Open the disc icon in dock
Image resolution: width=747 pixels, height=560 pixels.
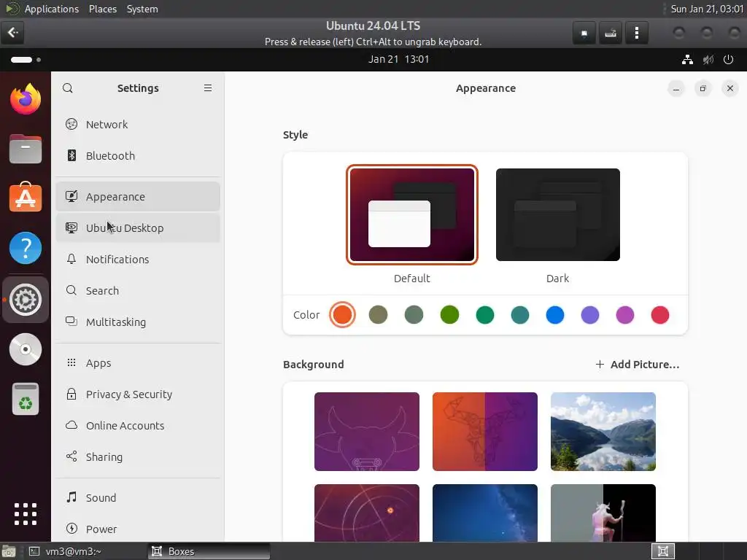pos(26,349)
